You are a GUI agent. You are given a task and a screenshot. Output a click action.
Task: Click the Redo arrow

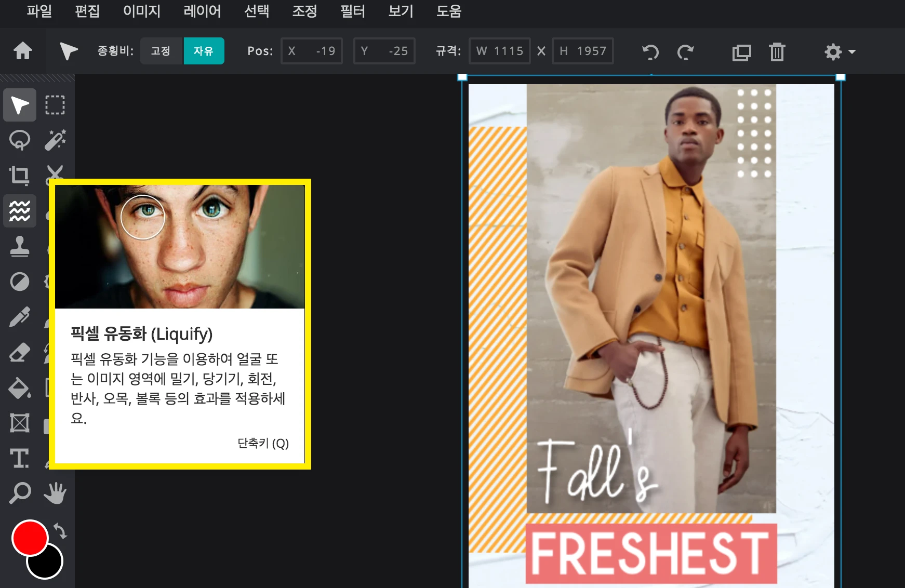click(685, 51)
